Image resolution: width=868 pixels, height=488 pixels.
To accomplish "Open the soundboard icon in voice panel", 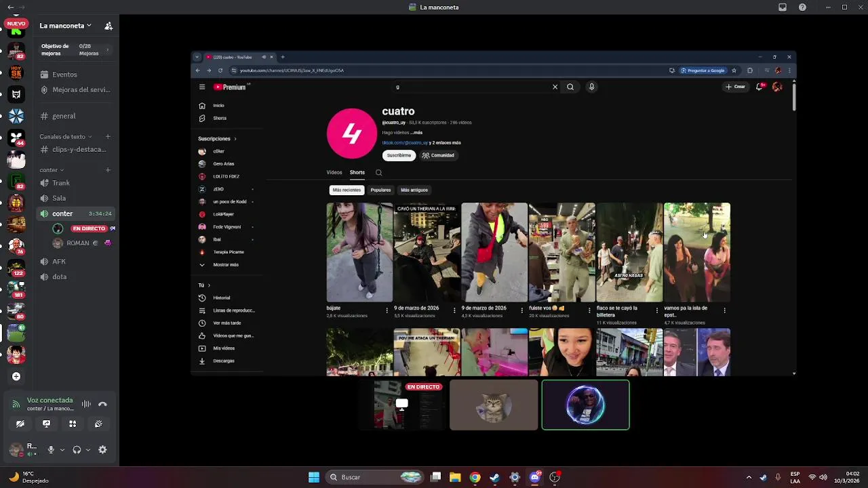I will 98,424.
